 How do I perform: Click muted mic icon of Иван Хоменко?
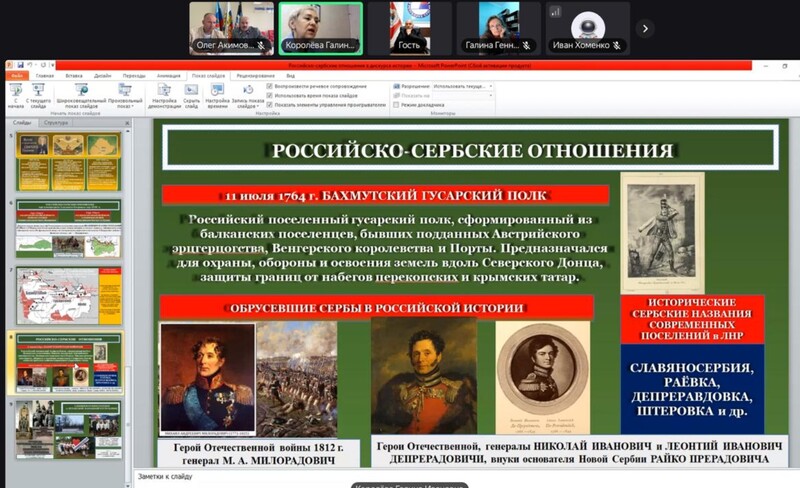tap(617, 45)
